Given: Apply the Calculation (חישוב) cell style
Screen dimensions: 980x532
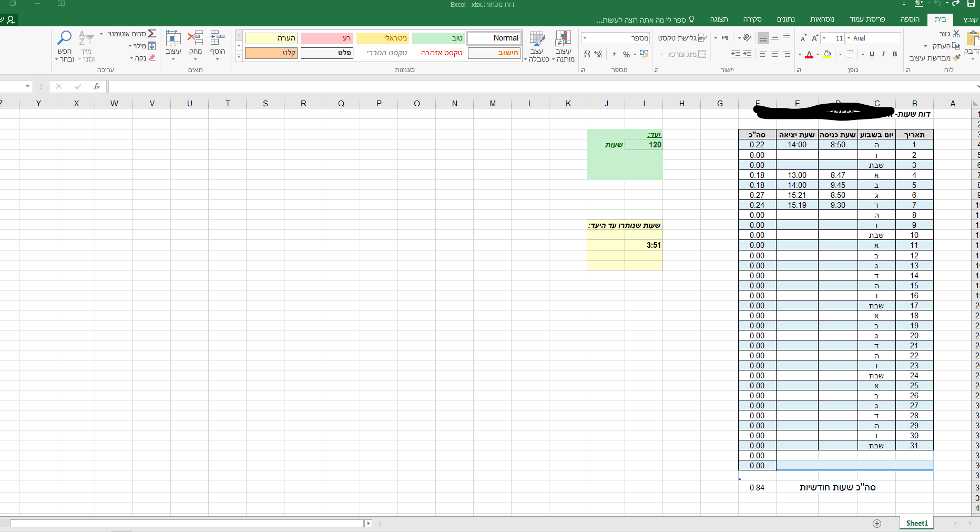Looking at the screenshot, I should [494, 53].
